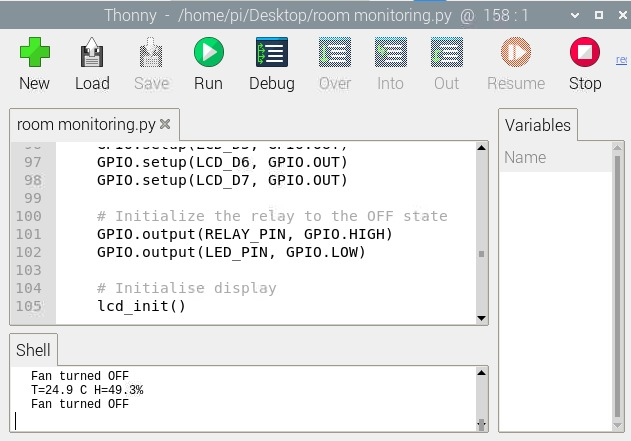Click Variables panel scrollbar down arrow
This screenshot has height=441, width=631.
click(617, 426)
